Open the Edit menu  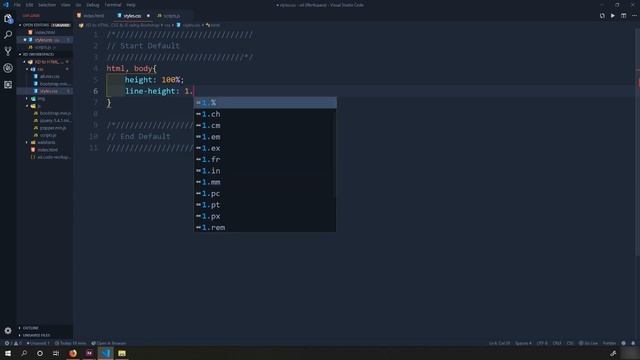[29, 5]
